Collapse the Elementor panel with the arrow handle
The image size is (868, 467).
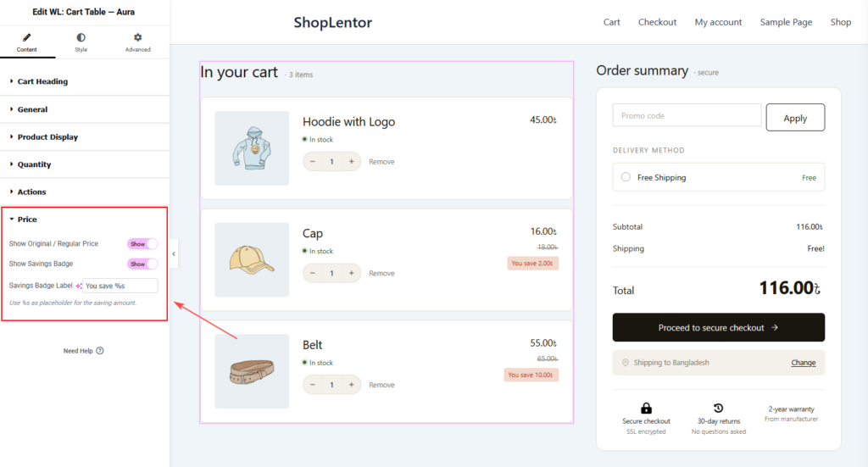pos(174,254)
